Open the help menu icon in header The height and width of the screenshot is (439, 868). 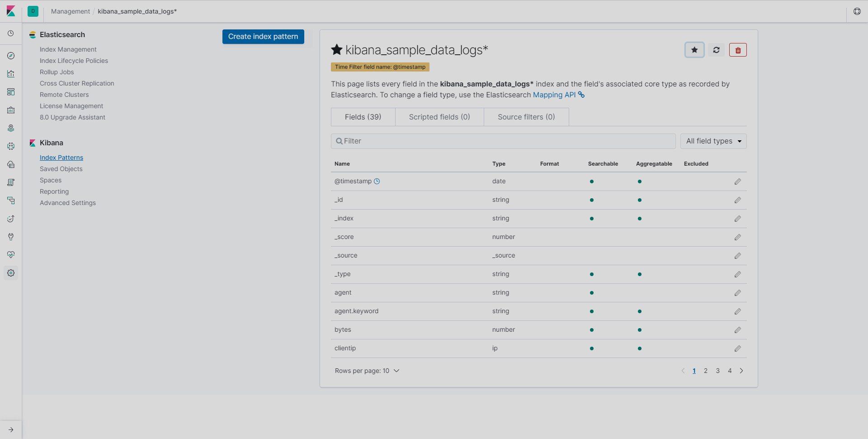pyautogui.click(x=857, y=11)
